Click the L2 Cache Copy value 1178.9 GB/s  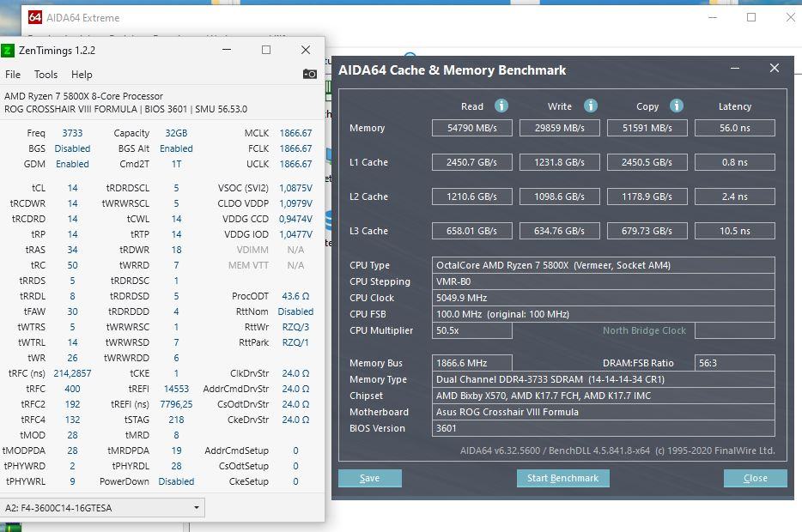pos(647,196)
